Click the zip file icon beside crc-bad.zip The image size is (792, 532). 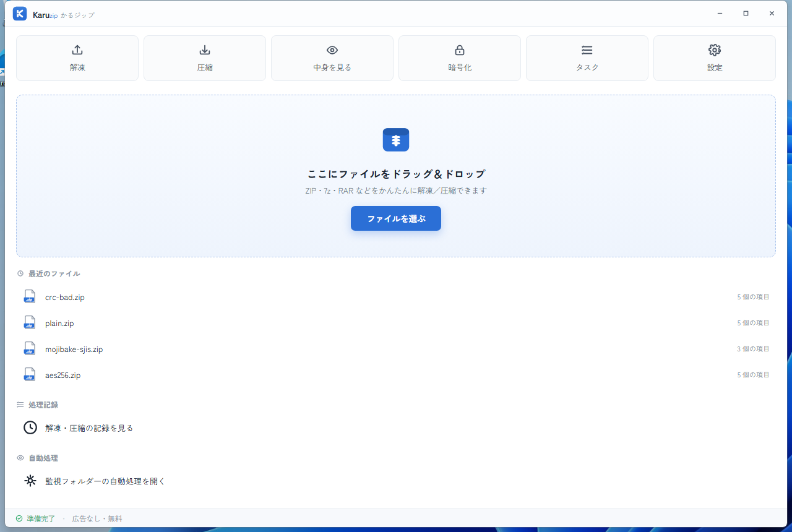click(x=30, y=297)
